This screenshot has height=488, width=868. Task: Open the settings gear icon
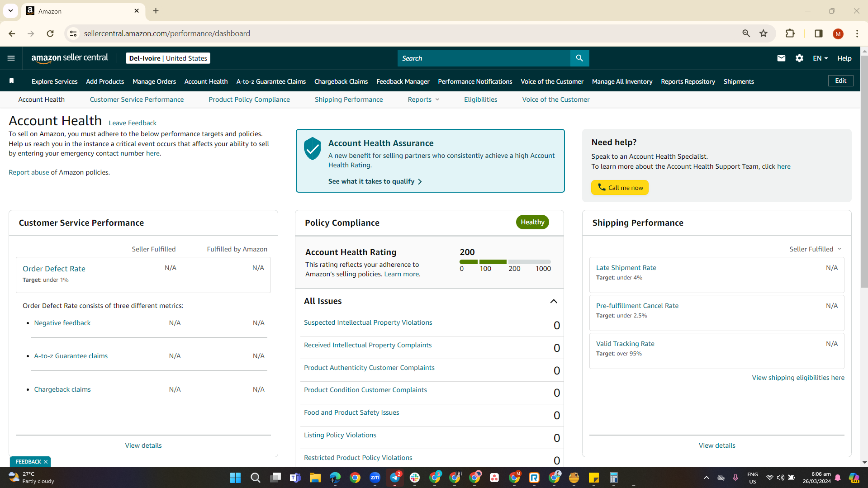[x=799, y=58]
